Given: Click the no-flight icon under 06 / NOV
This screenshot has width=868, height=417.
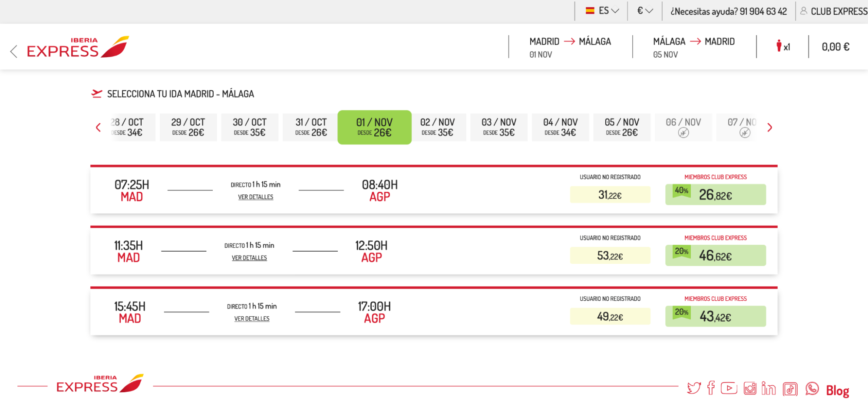Looking at the screenshot, I should pyautogui.click(x=683, y=133).
